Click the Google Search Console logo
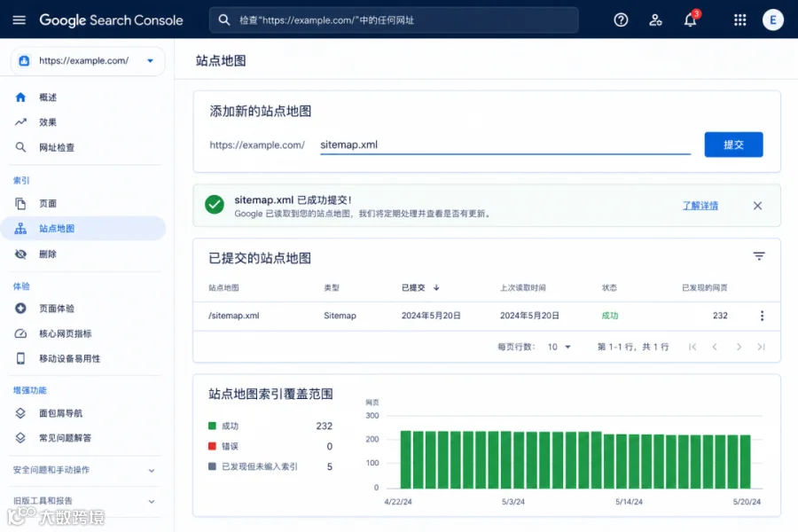The image size is (798, 532). coord(111,20)
